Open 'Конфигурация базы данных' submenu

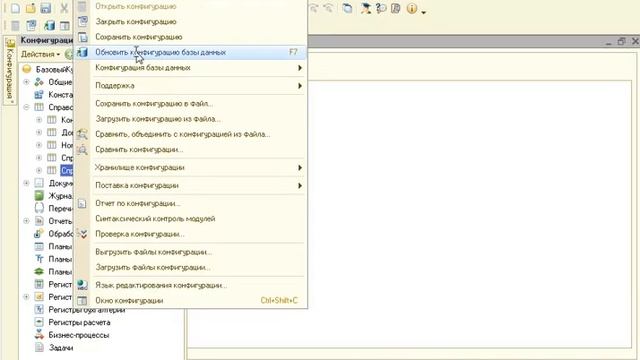click(x=190, y=68)
